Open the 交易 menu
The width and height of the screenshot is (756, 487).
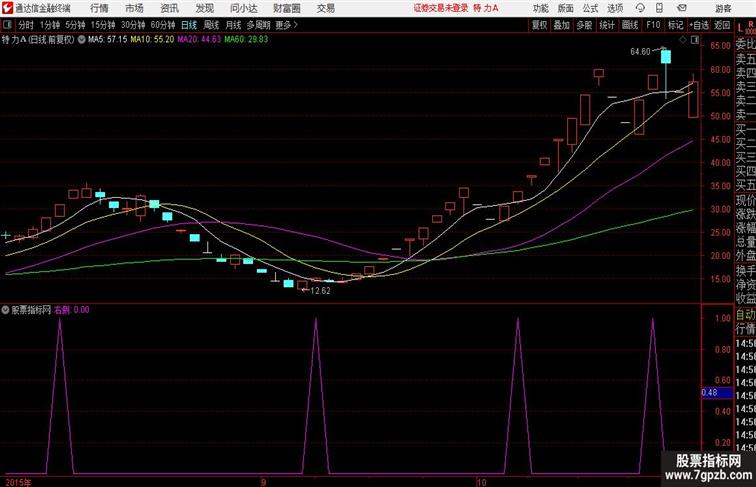coord(326,8)
